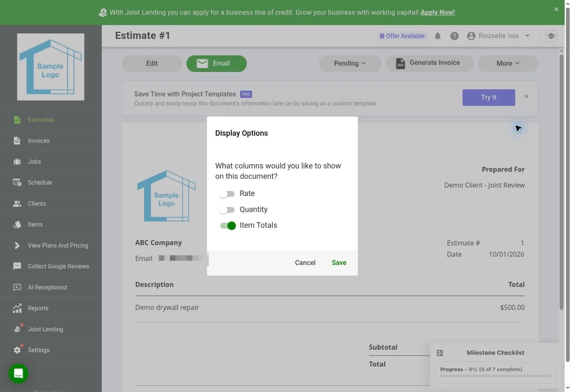571x392 pixels.
Task: Click the graduation cap learning icon
Action: coord(551,36)
